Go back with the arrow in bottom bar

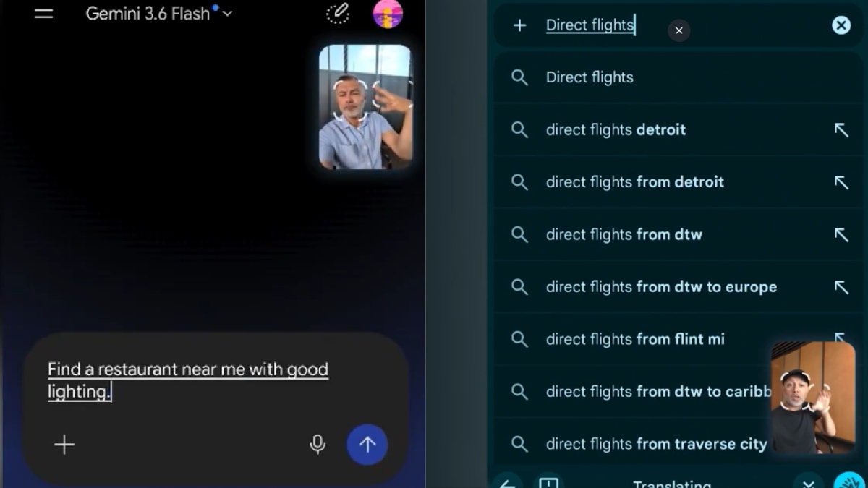click(508, 483)
